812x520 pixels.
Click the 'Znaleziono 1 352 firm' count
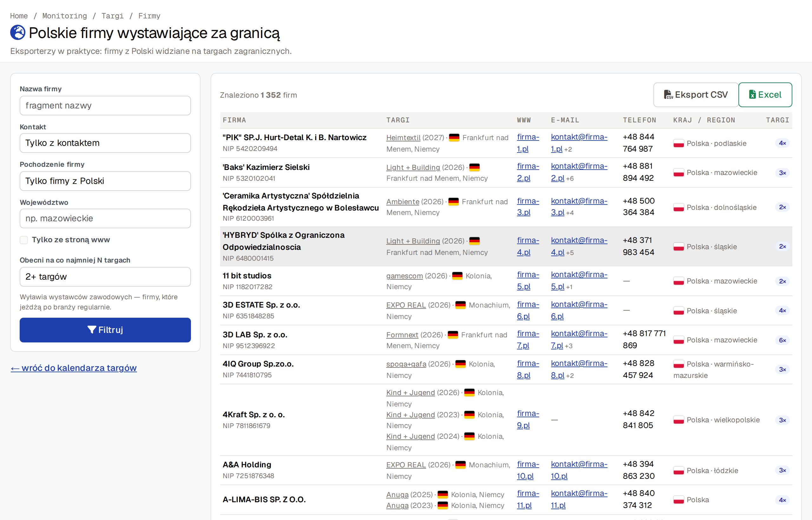tap(259, 95)
